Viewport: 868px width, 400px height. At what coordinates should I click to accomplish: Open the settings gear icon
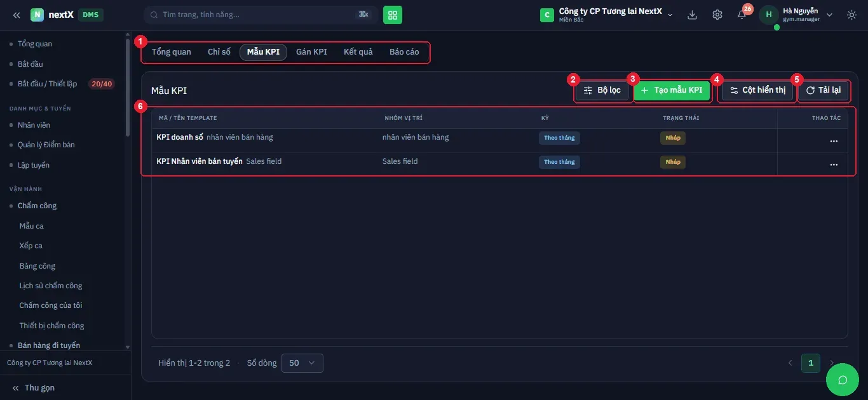tap(717, 15)
